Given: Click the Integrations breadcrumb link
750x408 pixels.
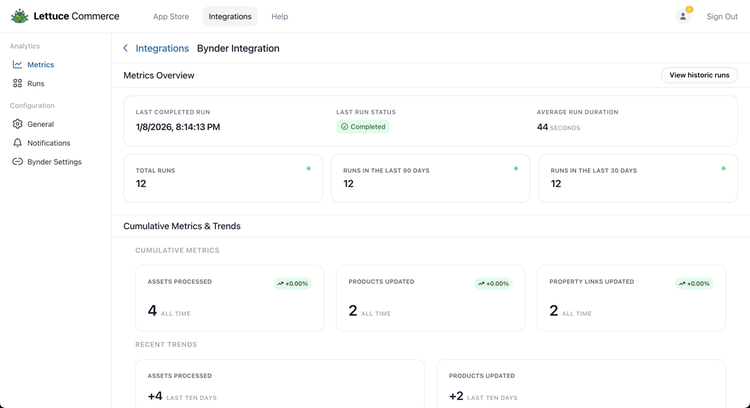Looking at the screenshot, I should (x=162, y=48).
